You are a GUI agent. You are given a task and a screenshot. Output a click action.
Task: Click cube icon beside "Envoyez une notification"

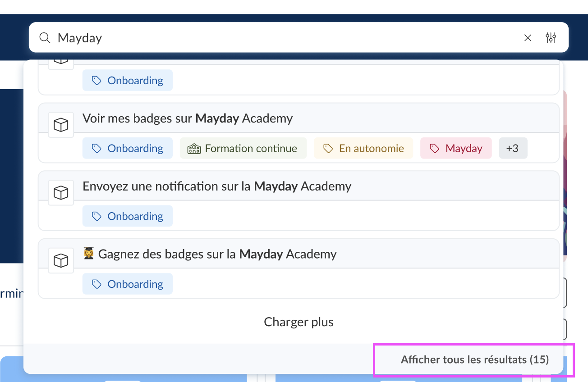point(61,193)
